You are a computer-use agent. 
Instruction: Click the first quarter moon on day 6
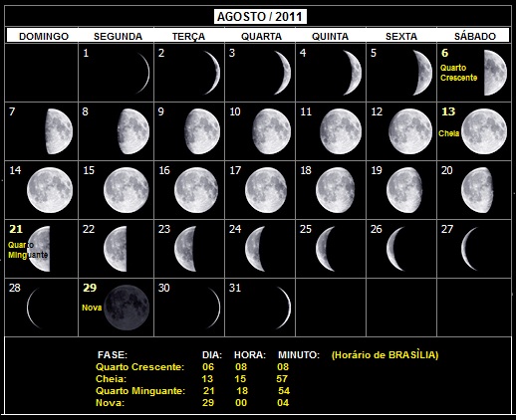[x=495, y=73]
